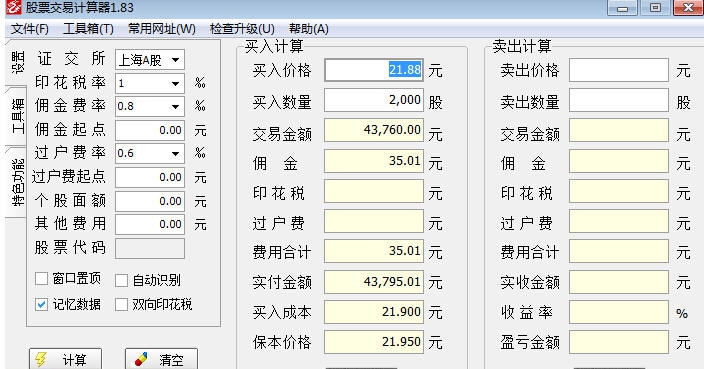Switch to the 特色功能 side tab
Screen dimensions: 704x369
[x=17, y=182]
